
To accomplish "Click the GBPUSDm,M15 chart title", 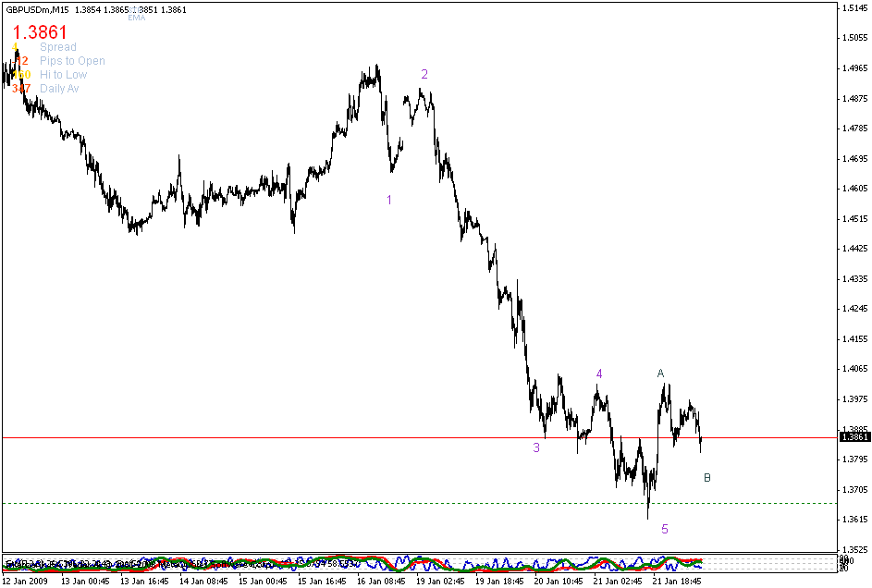I will [x=38, y=10].
